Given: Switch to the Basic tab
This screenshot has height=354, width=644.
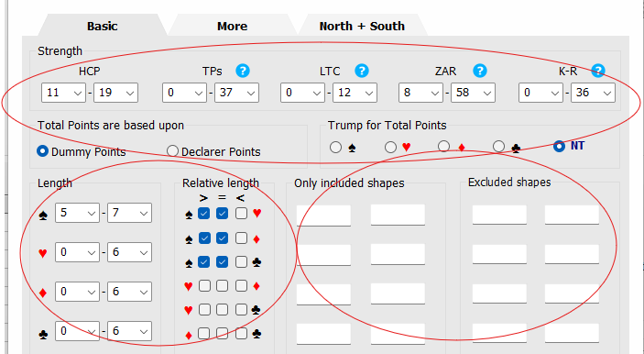Looking at the screenshot, I should click(103, 26).
